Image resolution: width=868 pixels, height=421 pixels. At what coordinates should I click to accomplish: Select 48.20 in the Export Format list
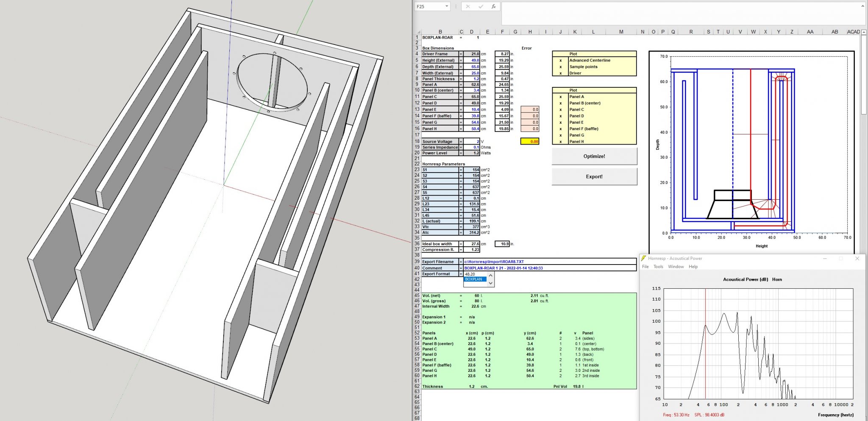[x=475, y=274]
